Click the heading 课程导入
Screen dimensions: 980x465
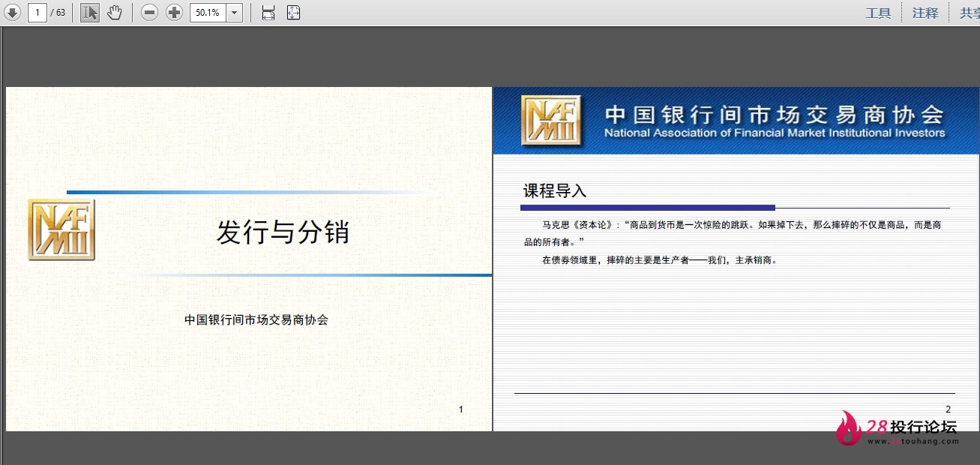(x=555, y=191)
